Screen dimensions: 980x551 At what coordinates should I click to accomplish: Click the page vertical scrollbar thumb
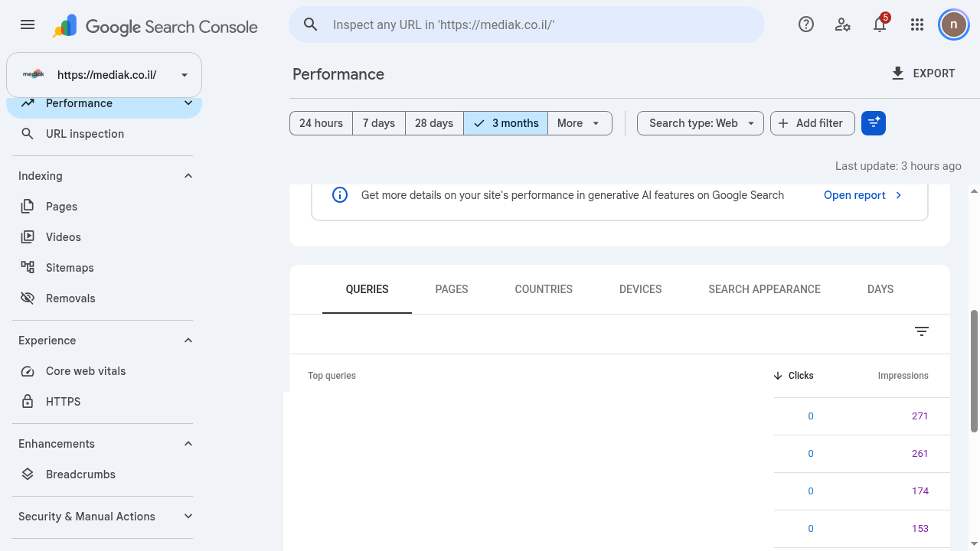[x=975, y=371]
